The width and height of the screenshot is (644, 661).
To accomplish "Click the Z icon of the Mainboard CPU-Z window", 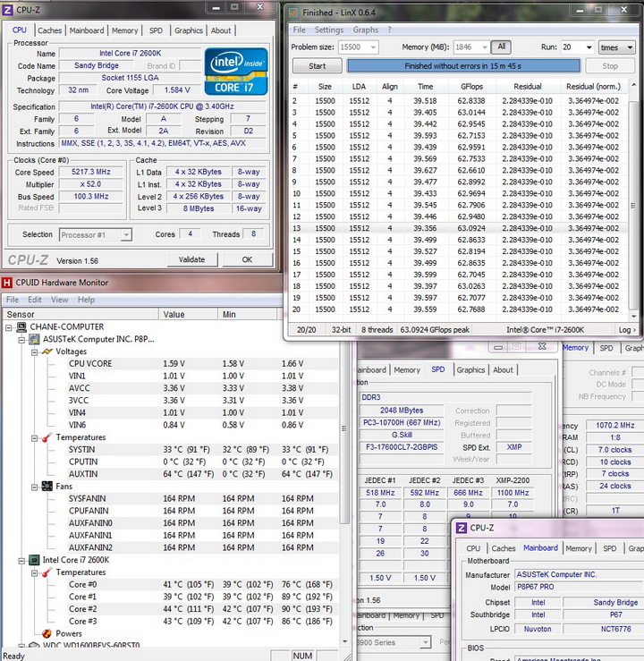I will coord(462,528).
